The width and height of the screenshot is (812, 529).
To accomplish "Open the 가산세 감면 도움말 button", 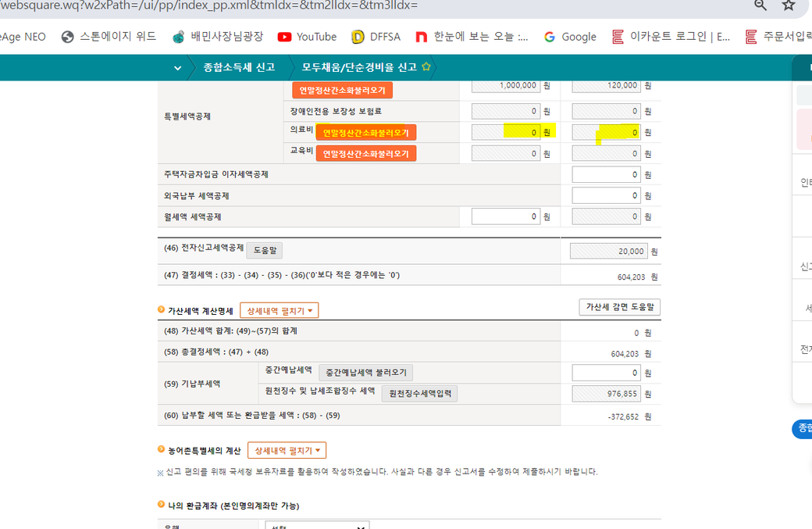I will 619,308.
